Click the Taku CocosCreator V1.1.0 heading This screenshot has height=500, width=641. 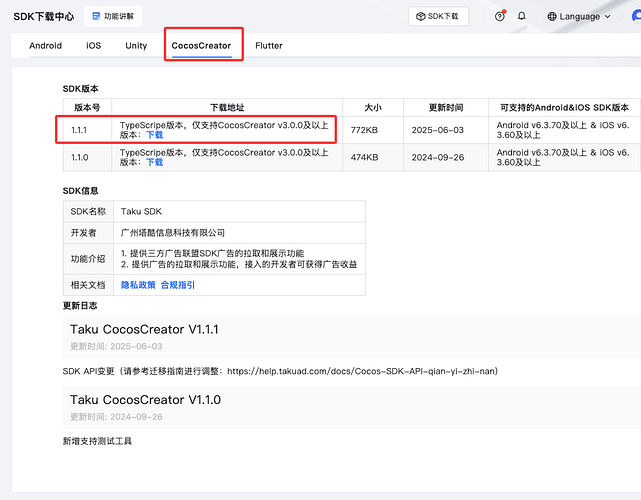(x=145, y=400)
